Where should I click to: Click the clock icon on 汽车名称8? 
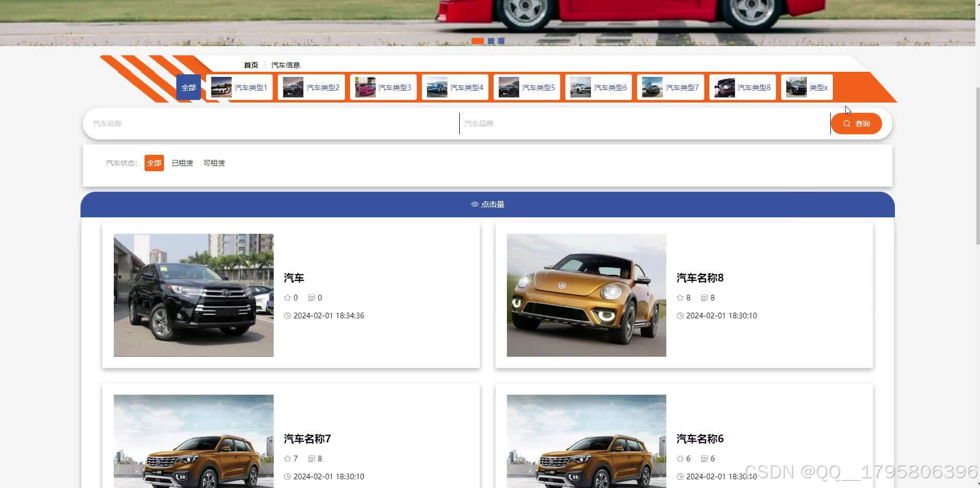coord(680,316)
